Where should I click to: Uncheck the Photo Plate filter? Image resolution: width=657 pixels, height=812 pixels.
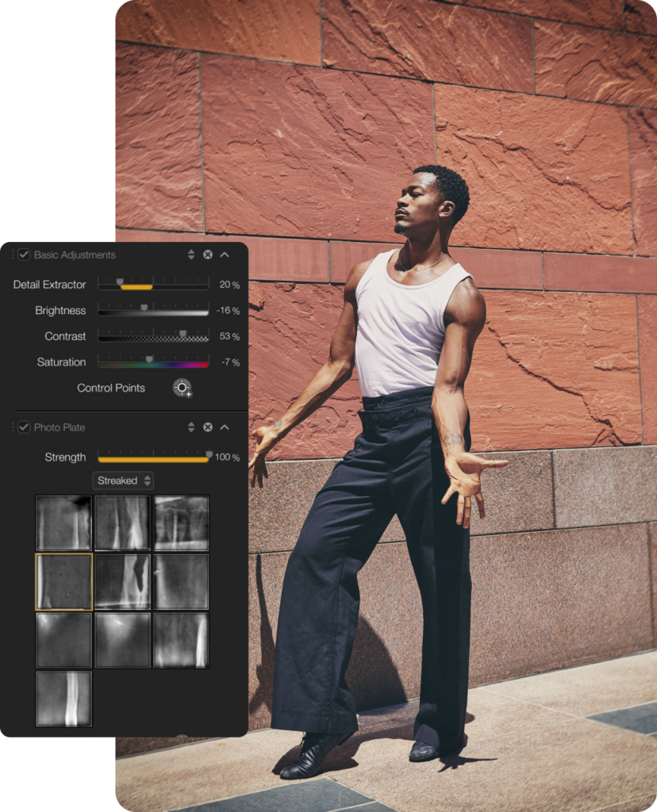click(x=24, y=427)
